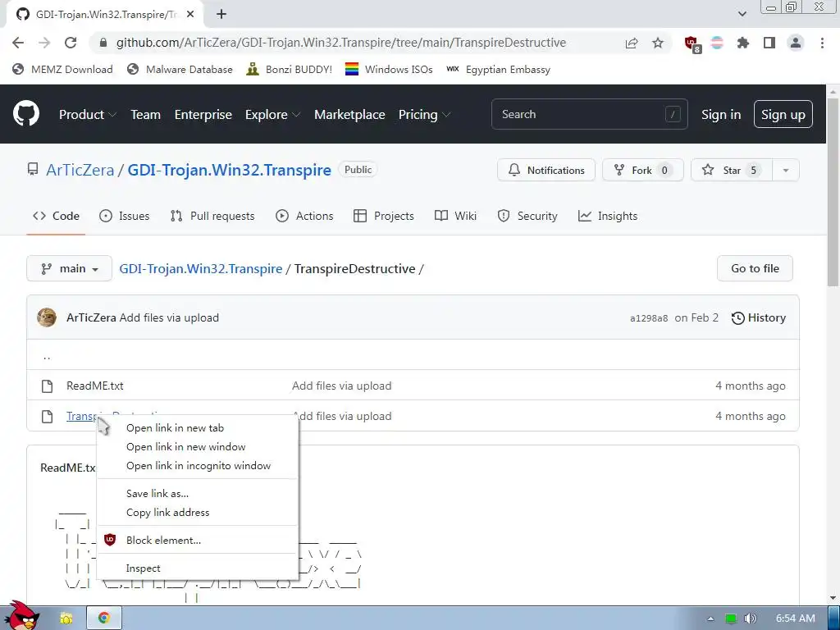The image size is (840, 630).
Task: Open the Chrome profile avatar
Action: [796, 43]
